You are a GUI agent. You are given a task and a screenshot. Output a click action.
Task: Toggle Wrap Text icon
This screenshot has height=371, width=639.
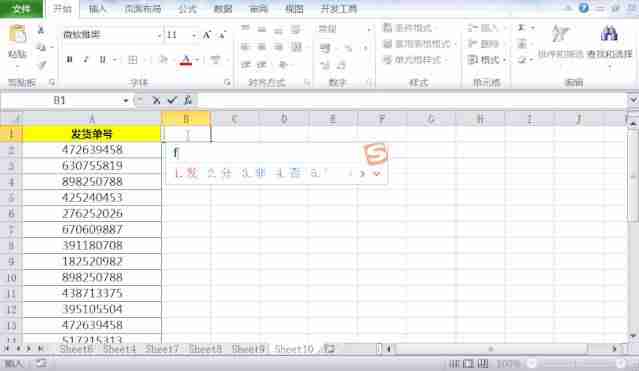[x=296, y=29]
